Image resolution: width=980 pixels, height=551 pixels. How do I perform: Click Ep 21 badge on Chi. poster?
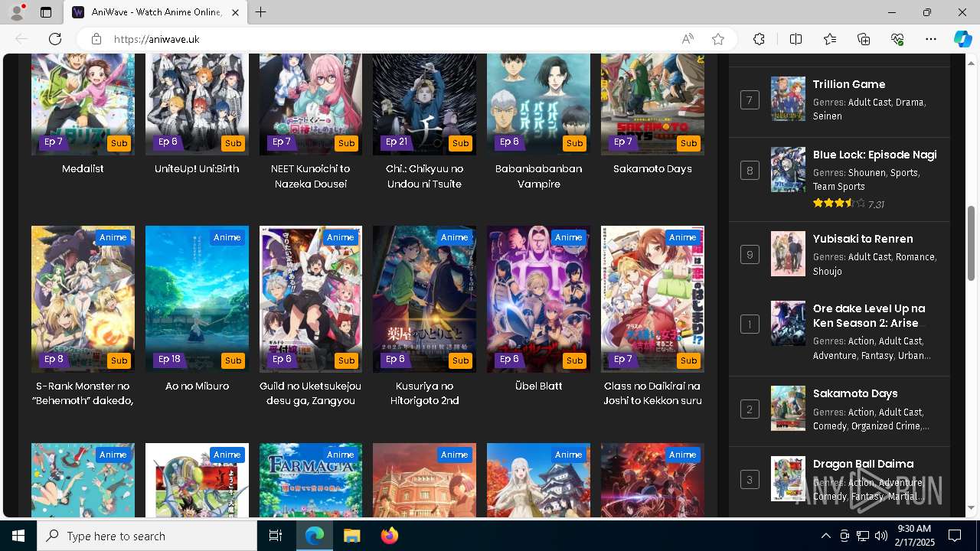click(x=397, y=142)
